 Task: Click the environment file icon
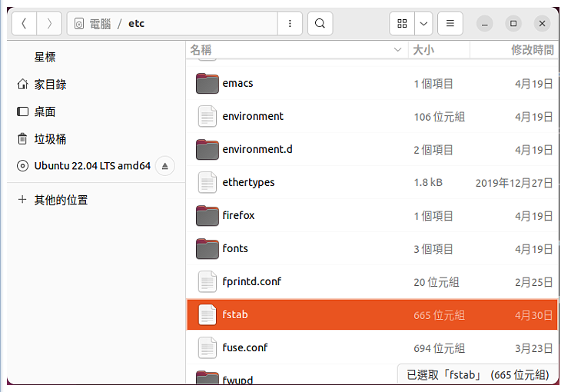tap(207, 116)
